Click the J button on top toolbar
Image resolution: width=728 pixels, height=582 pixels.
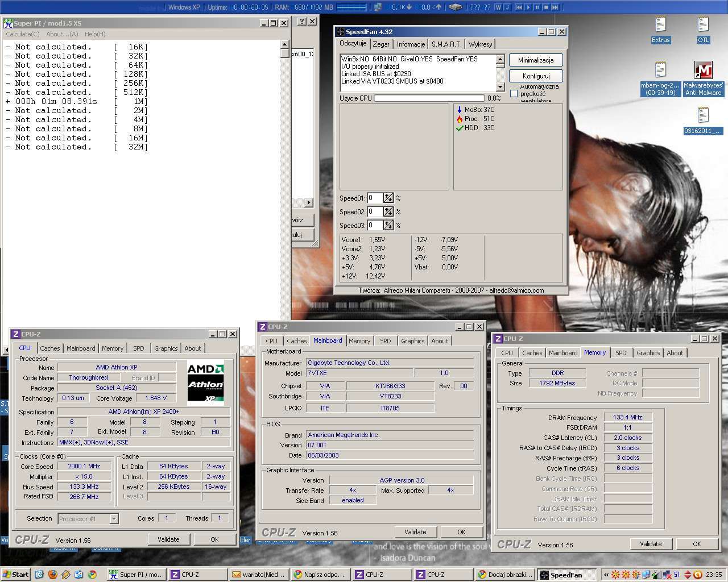pos(507,7)
